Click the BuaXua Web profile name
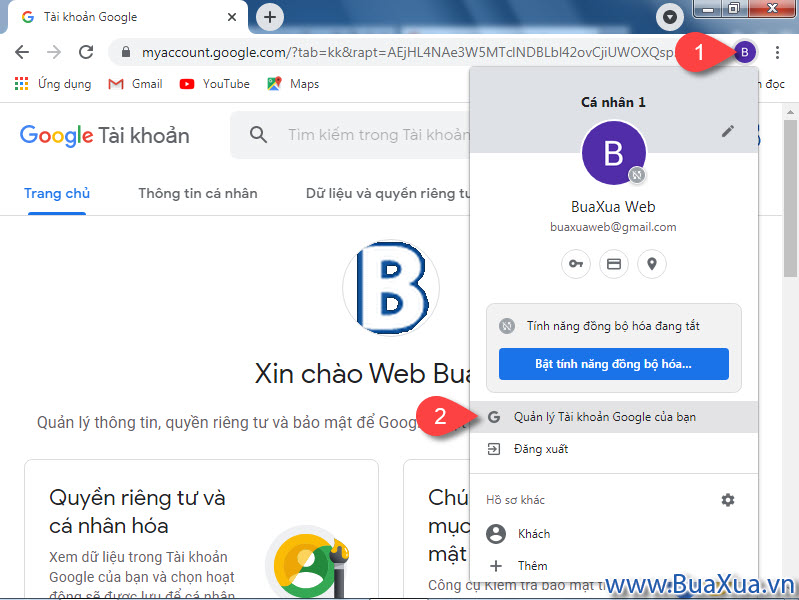799x600 pixels. tap(614, 206)
